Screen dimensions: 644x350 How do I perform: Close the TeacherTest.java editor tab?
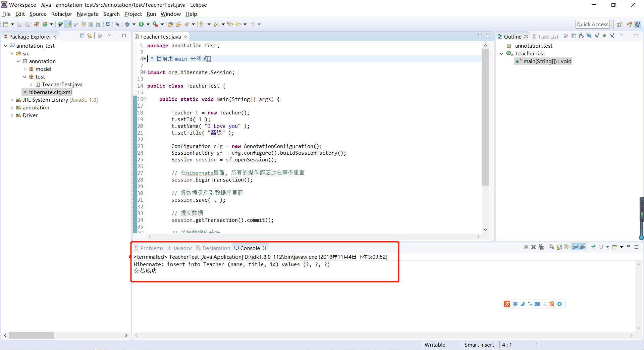click(185, 37)
